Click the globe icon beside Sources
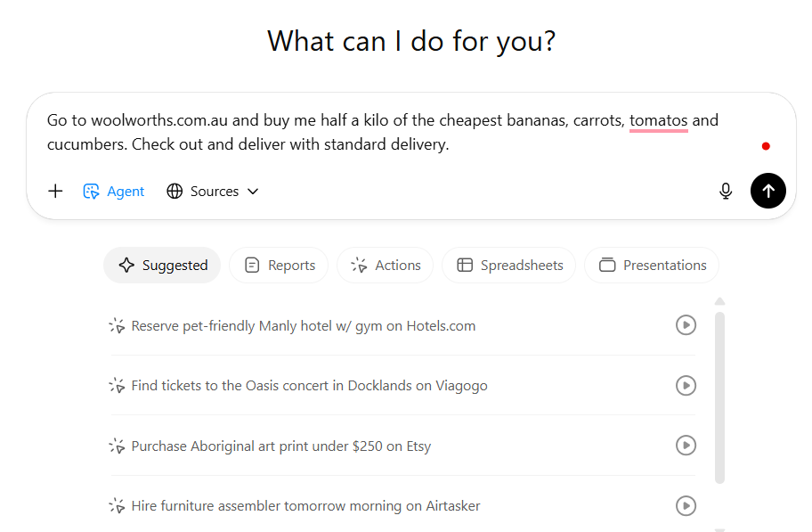812x532 pixels. [x=175, y=191]
